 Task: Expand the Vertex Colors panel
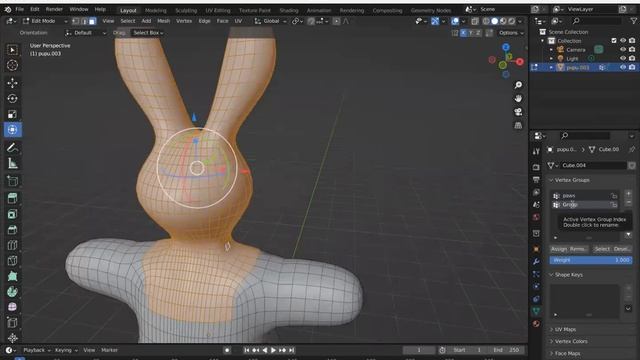pyautogui.click(x=551, y=341)
